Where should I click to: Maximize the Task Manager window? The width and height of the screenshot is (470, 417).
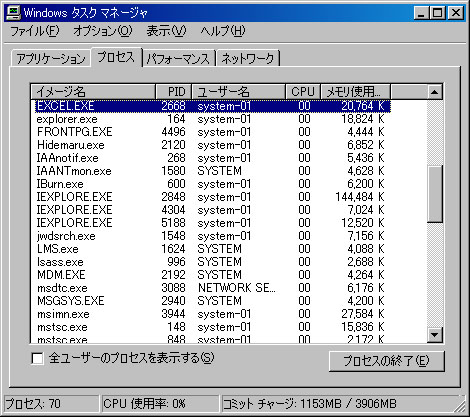pyautogui.click(x=437, y=13)
